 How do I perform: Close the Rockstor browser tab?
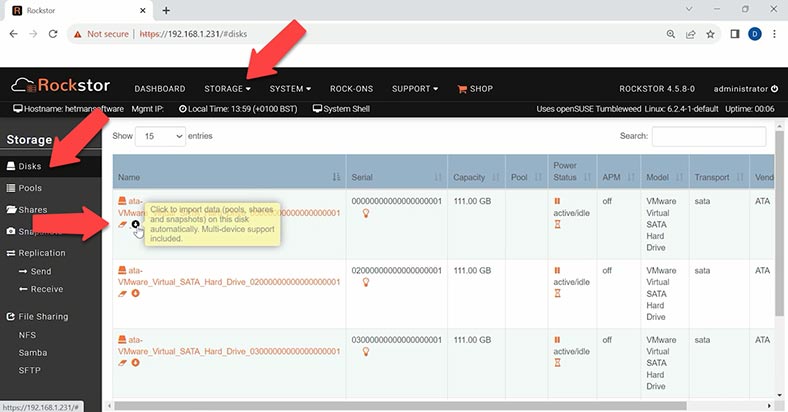[143, 10]
